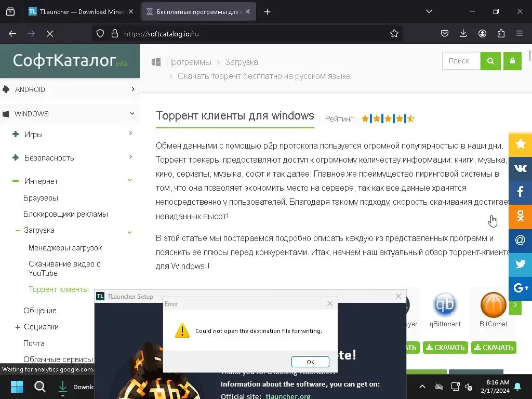Select the Бесплатные программы browser tab
The image size is (532, 399).
coord(198,11)
